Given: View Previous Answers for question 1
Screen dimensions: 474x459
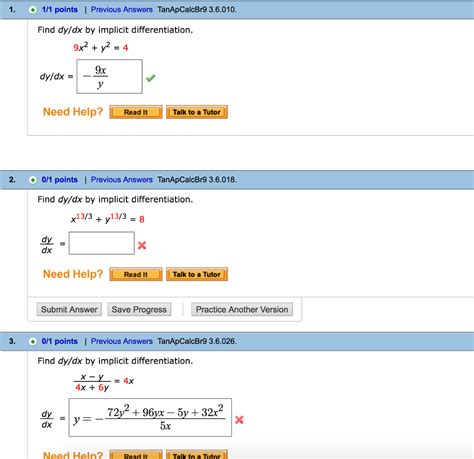Looking at the screenshot, I should pyautogui.click(x=122, y=10).
